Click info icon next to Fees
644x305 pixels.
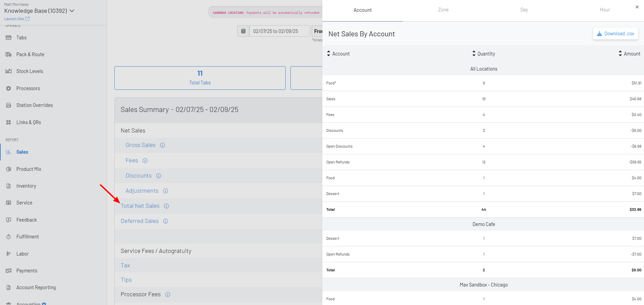tap(145, 161)
